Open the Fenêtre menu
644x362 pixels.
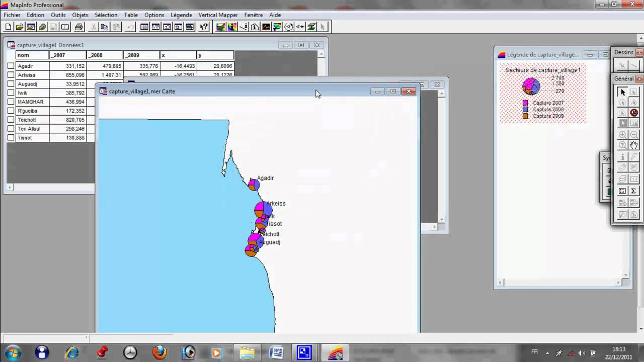(254, 15)
